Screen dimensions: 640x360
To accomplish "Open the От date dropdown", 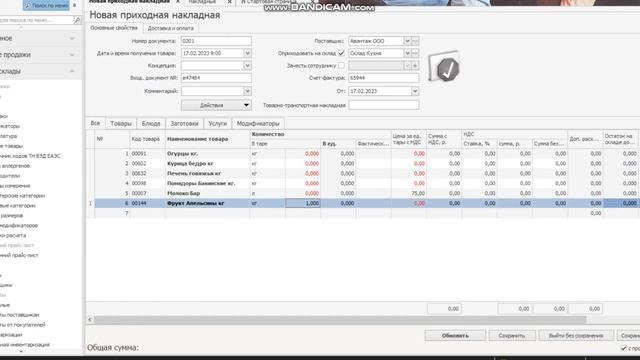I will 415,91.
